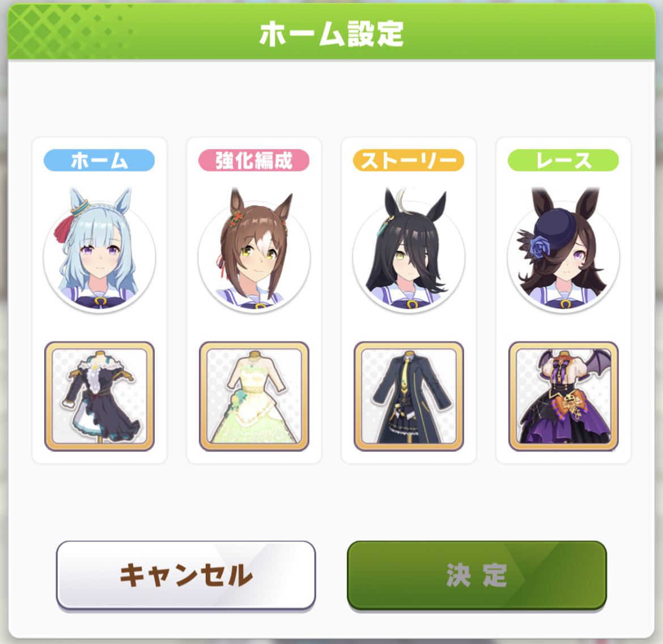Click the orange ストーリー category label

(409, 160)
